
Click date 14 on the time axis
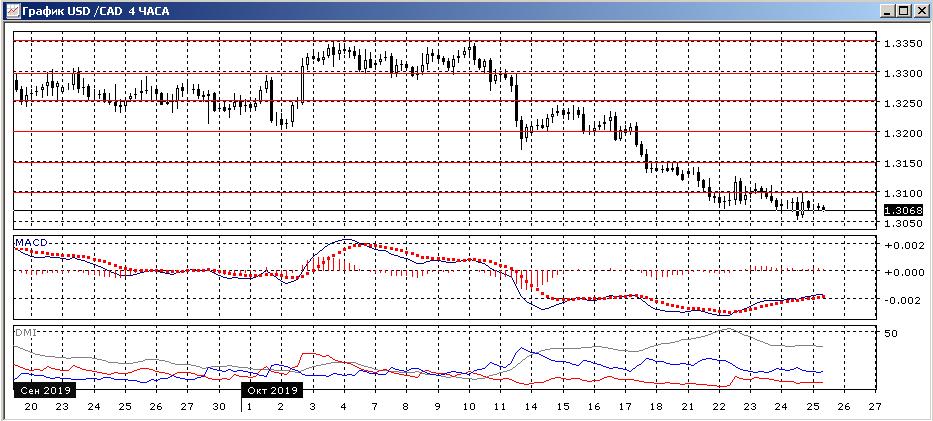point(530,407)
